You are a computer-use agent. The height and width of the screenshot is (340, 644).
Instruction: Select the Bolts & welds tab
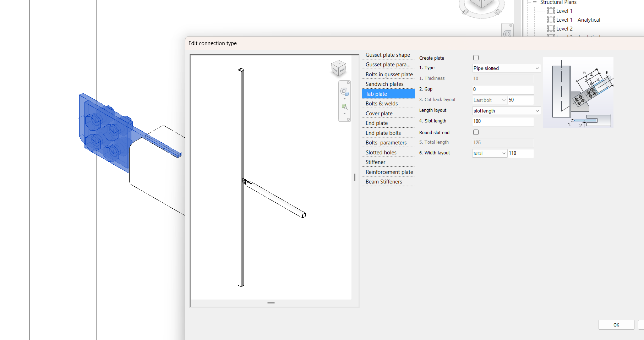[x=388, y=104]
